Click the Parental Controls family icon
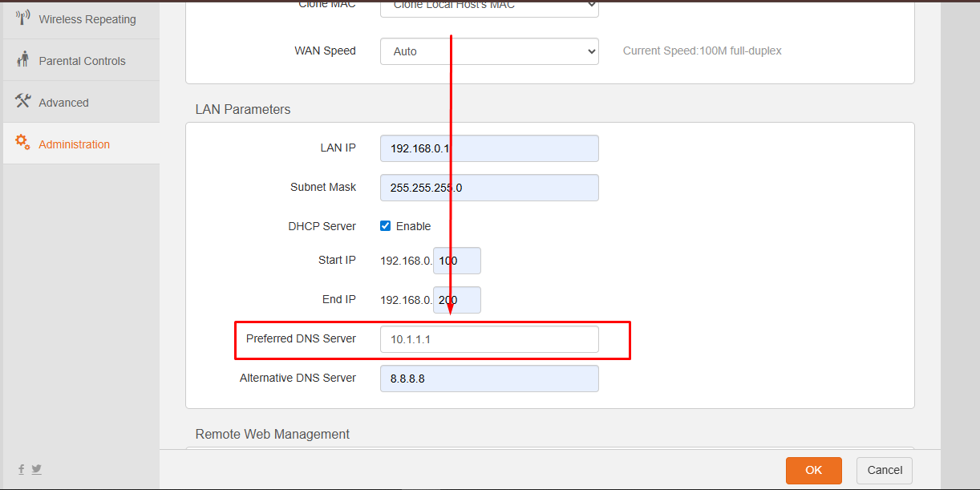The width and height of the screenshot is (980, 490). (x=22, y=60)
